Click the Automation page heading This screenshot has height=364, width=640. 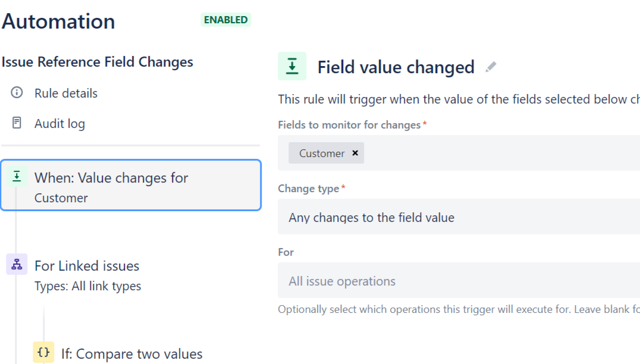coord(58,21)
